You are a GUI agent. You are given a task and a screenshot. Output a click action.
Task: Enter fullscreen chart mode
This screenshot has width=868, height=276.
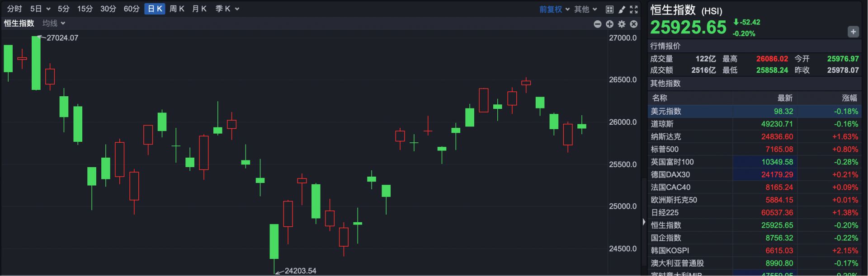click(634, 9)
